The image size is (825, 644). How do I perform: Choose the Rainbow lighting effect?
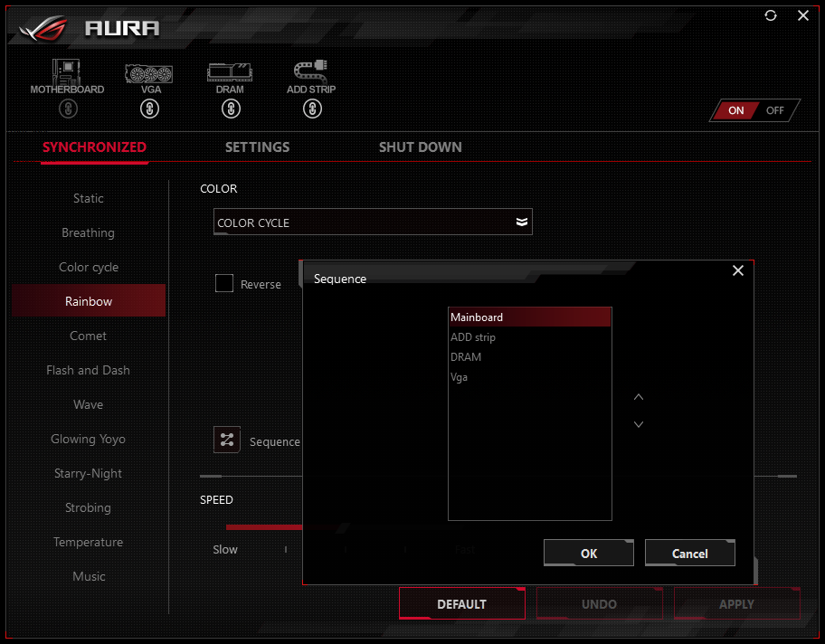(89, 301)
